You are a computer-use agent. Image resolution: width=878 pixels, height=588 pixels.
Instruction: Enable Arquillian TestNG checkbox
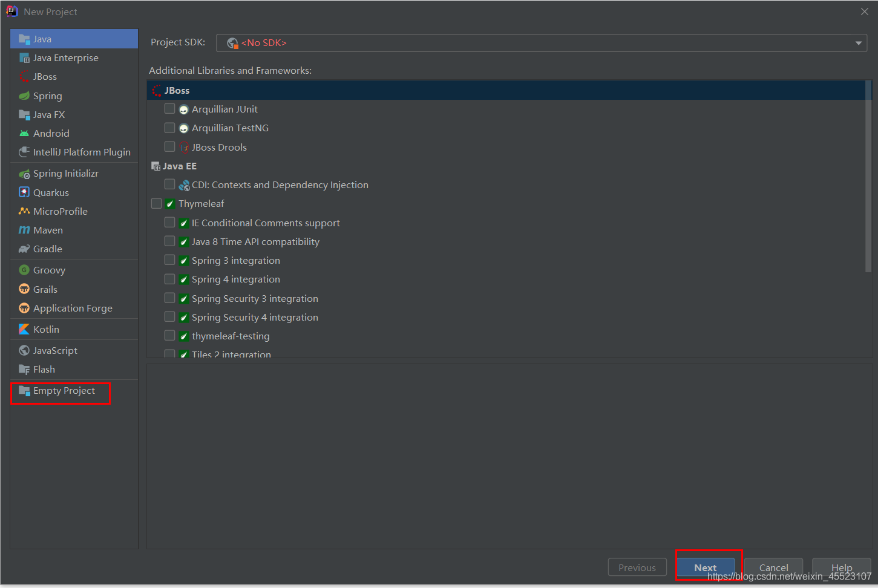coord(169,128)
